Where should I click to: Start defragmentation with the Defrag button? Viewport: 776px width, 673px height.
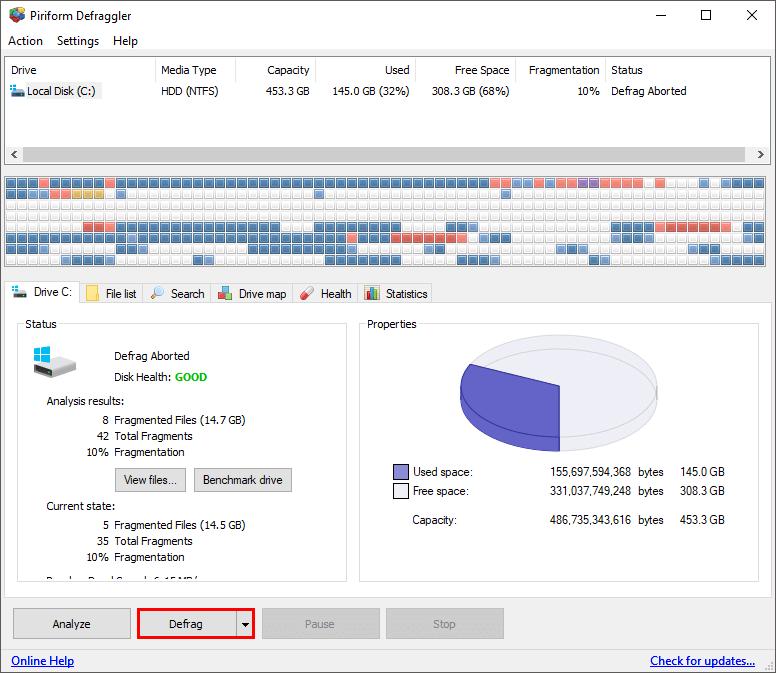tap(186, 624)
